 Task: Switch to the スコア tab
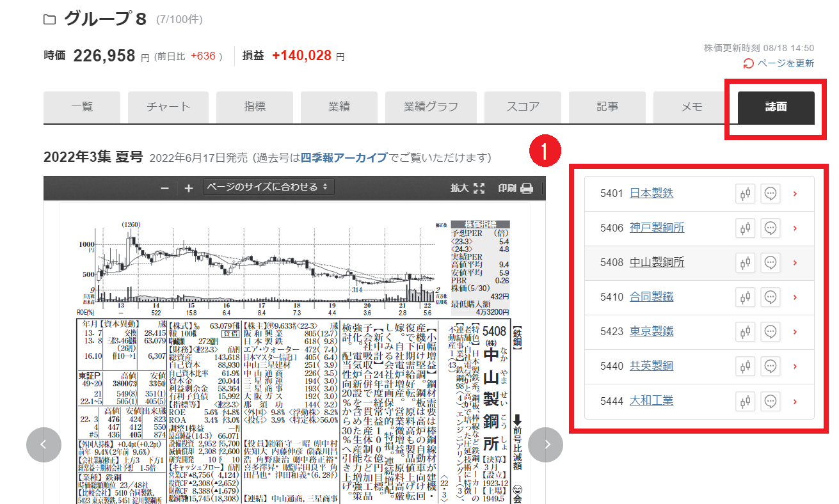pos(523,107)
